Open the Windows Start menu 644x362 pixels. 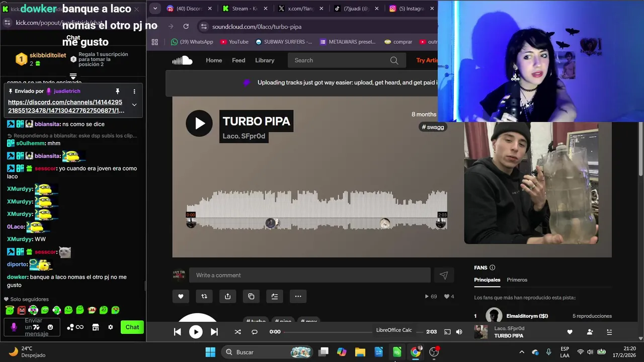point(210,352)
